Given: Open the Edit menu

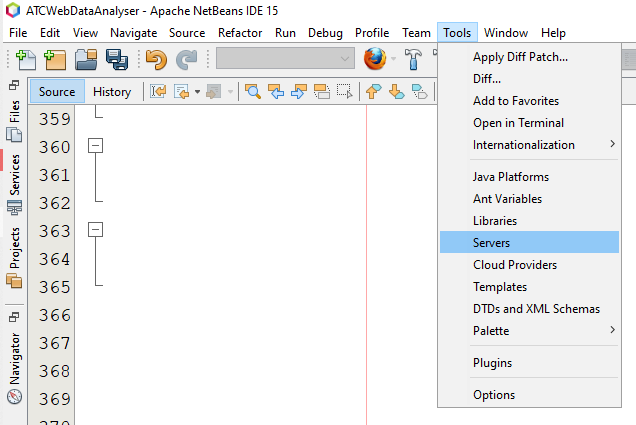Looking at the screenshot, I should pos(50,33).
